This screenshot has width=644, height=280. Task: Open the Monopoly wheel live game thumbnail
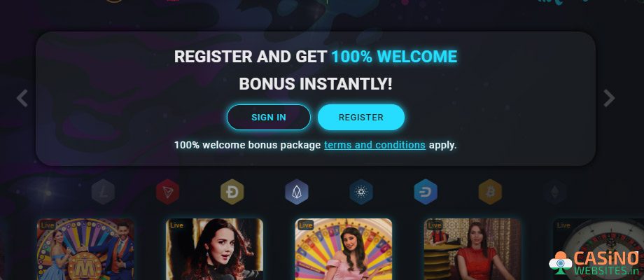(85, 249)
